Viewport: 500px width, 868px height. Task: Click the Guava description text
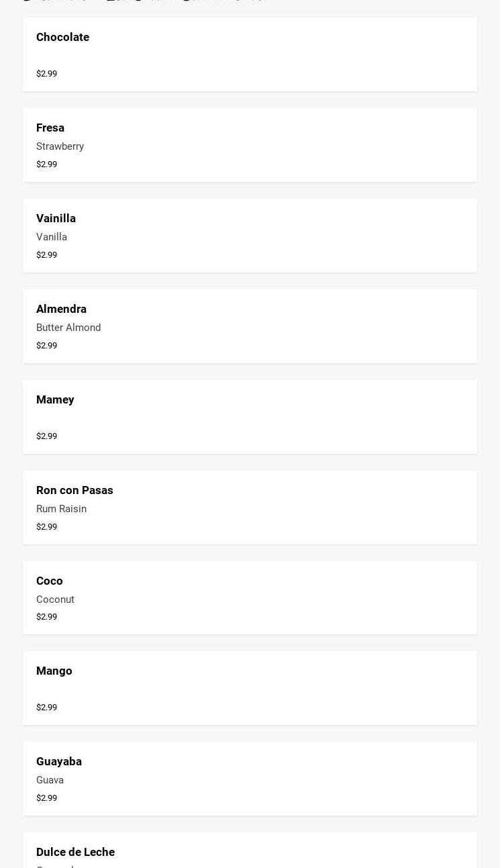[50, 780]
